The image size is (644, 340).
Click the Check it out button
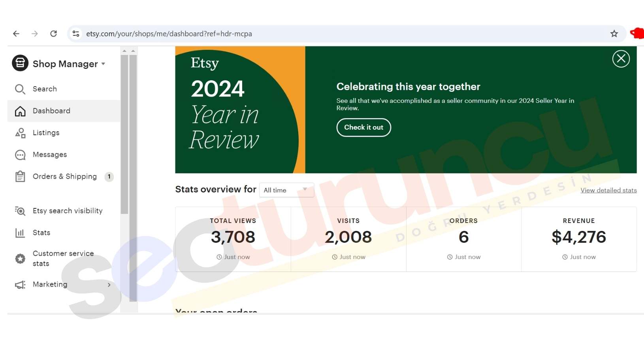click(363, 127)
